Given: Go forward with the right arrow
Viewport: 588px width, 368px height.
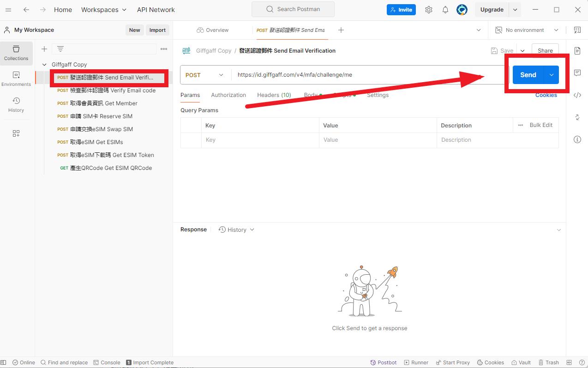Looking at the screenshot, I should click(42, 10).
